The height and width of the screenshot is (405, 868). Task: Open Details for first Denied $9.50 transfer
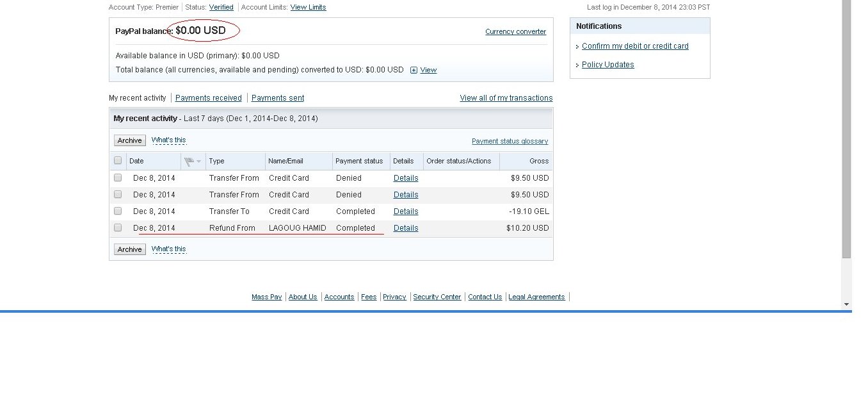[x=406, y=178]
